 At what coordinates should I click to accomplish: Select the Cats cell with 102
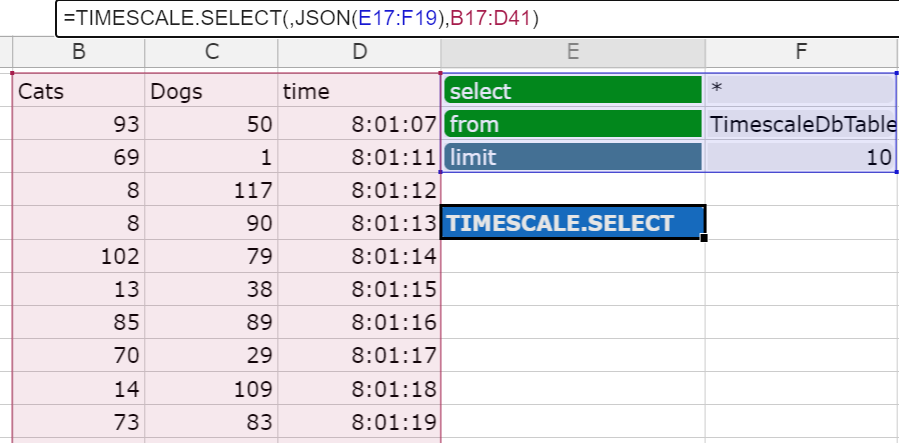(x=79, y=256)
